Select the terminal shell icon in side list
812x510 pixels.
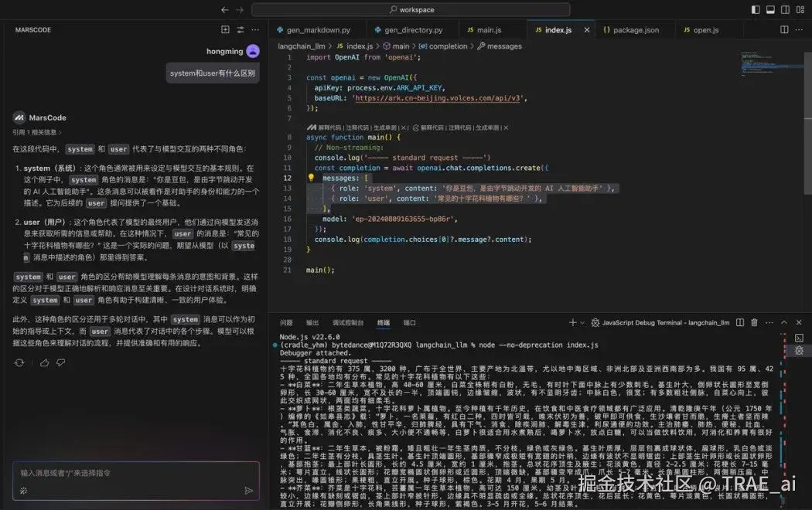coord(799,338)
